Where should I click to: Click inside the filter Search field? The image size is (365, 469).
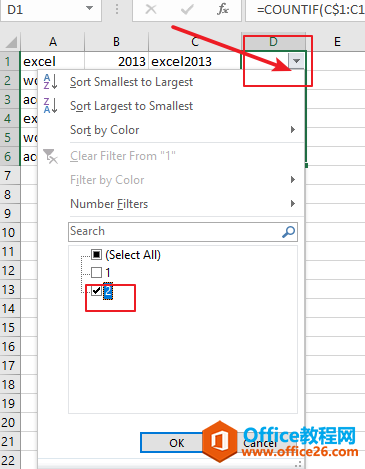coord(175,232)
